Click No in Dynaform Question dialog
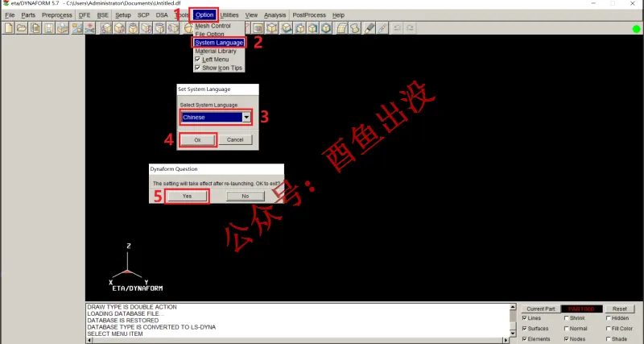This screenshot has width=644, height=344. point(246,196)
